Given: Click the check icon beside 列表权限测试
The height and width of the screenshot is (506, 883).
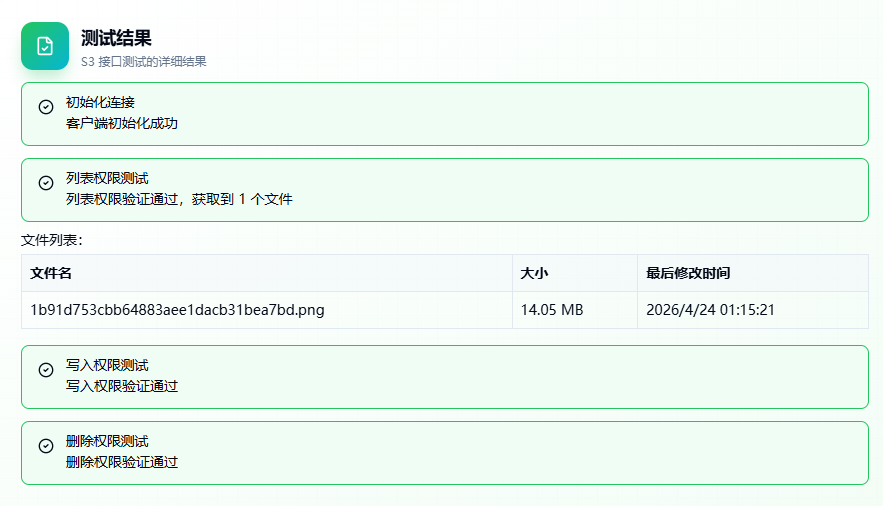Looking at the screenshot, I should 46,183.
